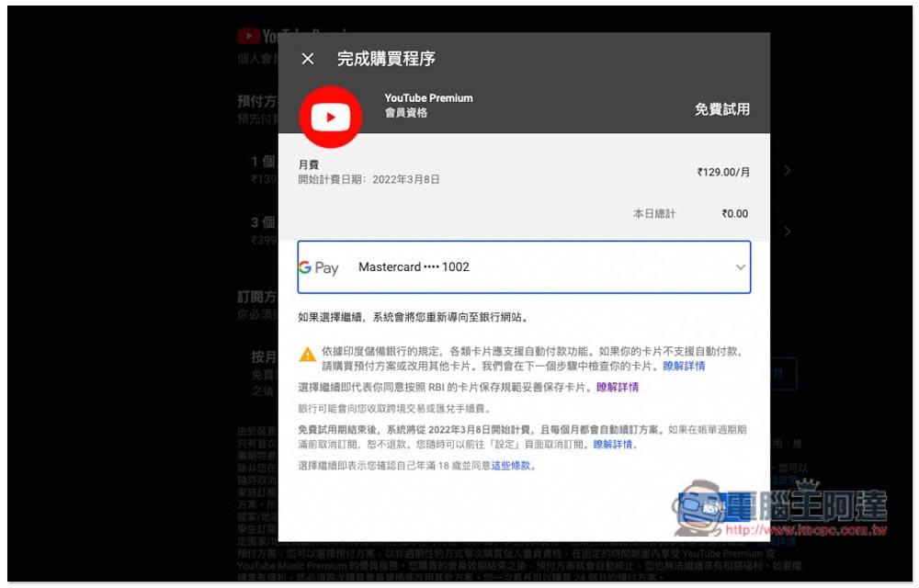Click the ₹129.00/月 monthly price

click(723, 172)
